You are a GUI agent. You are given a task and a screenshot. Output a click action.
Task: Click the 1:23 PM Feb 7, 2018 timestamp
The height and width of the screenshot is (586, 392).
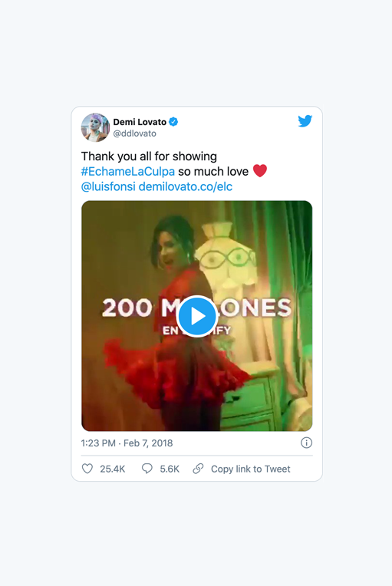coord(127,443)
